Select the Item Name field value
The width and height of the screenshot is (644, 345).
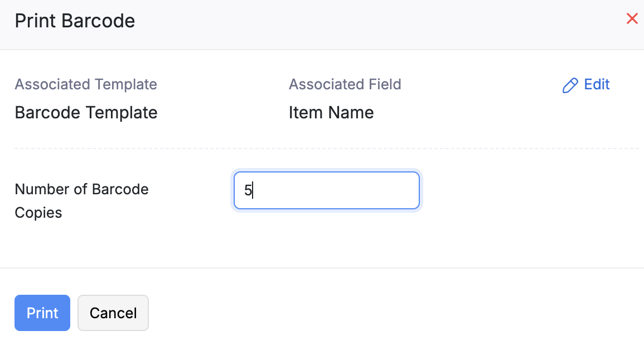(331, 113)
